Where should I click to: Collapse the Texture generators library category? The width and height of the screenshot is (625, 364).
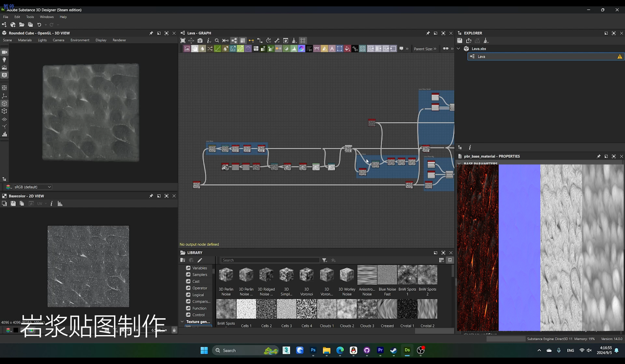pos(182,322)
